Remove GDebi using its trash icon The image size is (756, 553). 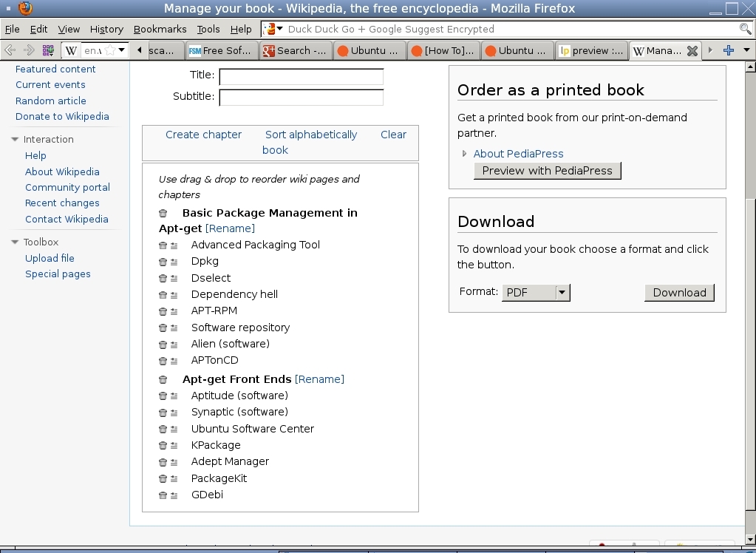point(163,495)
